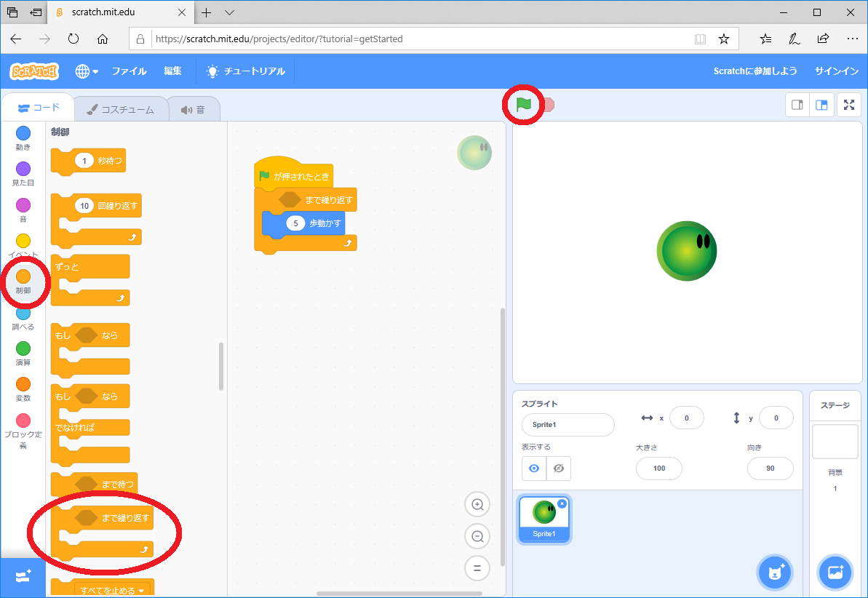The width and height of the screenshot is (868, 598).
Task: Select the 制御 block category
Action: click(x=23, y=282)
